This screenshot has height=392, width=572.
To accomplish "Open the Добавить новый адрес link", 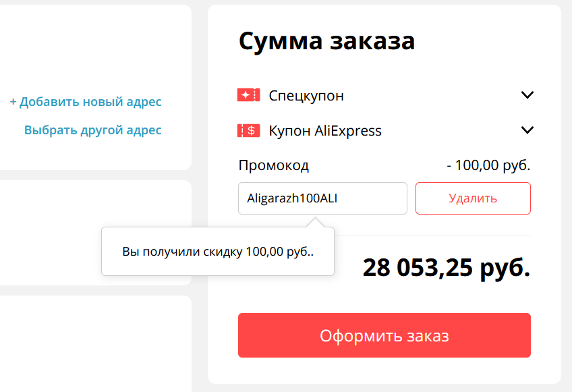I will pos(86,102).
